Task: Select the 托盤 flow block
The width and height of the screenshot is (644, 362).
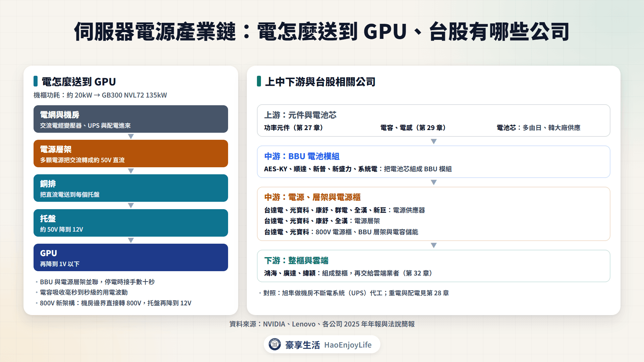Action: tap(131, 223)
